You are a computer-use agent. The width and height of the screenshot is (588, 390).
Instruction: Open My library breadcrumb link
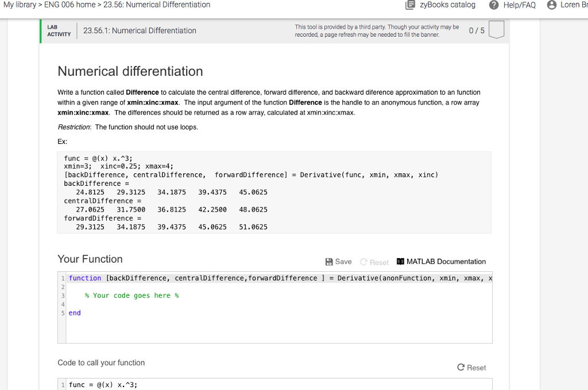(20, 5)
